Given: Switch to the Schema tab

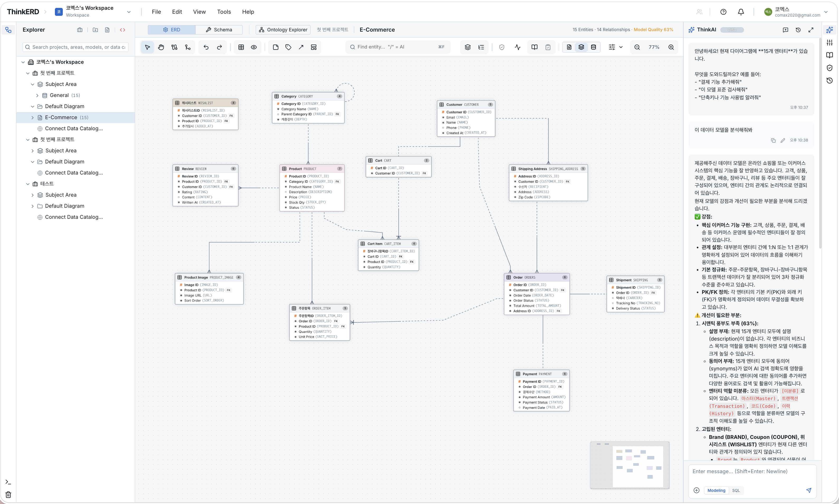Looking at the screenshot, I should coord(219,30).
